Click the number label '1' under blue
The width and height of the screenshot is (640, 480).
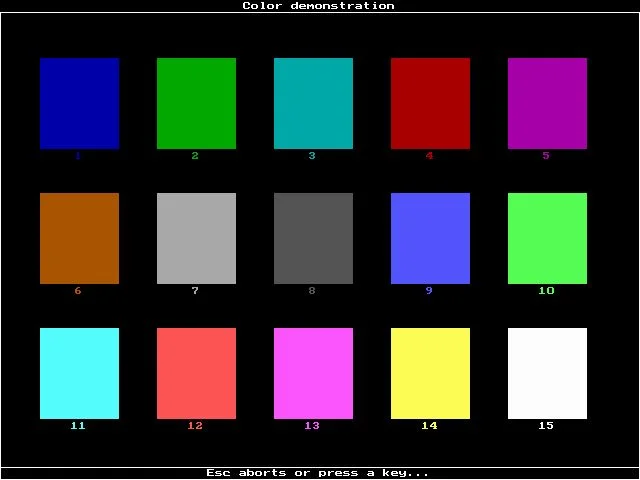[x=78, y=156]
